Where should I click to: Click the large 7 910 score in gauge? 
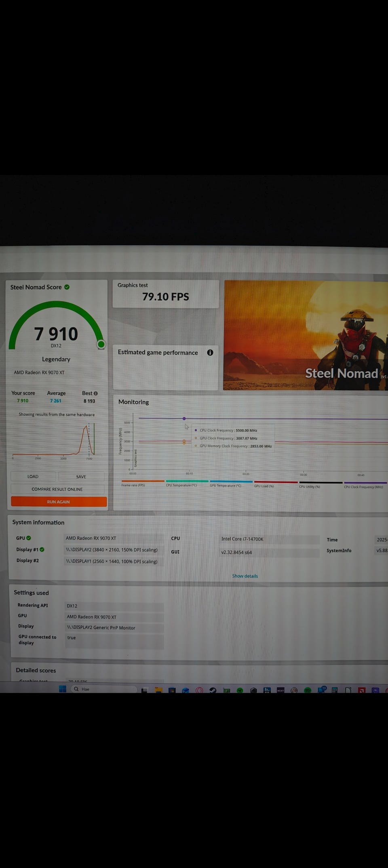56,334
